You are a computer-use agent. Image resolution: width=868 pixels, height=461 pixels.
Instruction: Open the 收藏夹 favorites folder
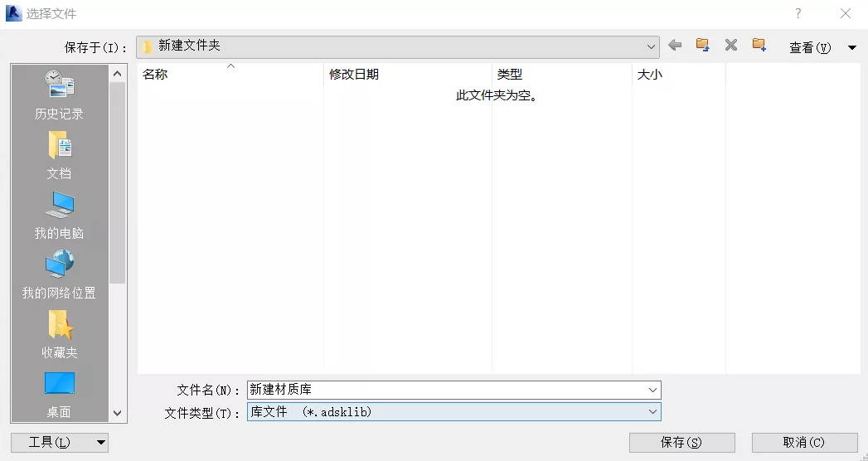pyautogui.click(x=59, y=333)
